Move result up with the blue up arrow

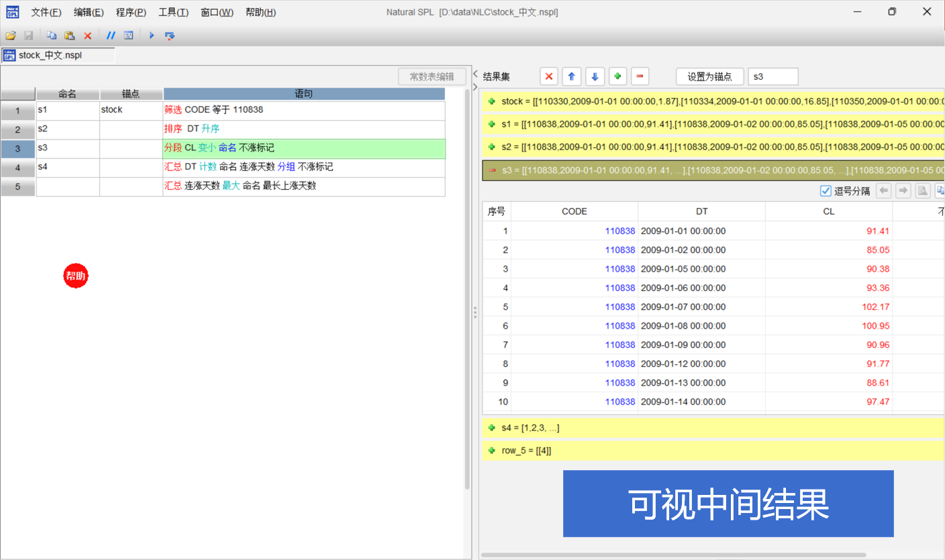[571, 76]
